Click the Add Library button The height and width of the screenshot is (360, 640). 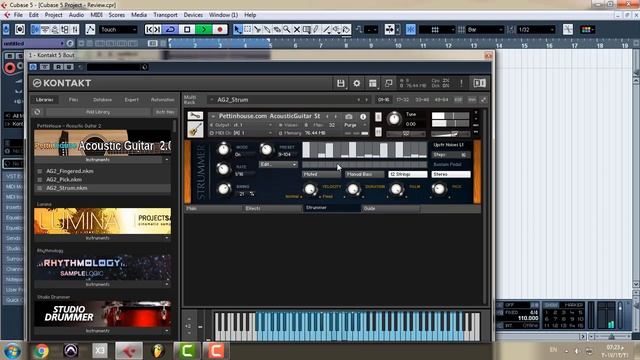[98, 112]
